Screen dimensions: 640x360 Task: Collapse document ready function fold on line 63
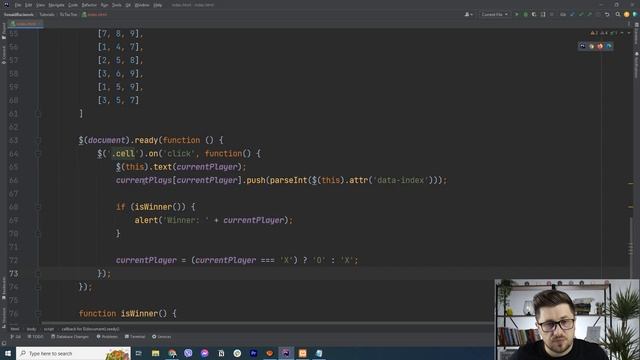tap(38, 140)
